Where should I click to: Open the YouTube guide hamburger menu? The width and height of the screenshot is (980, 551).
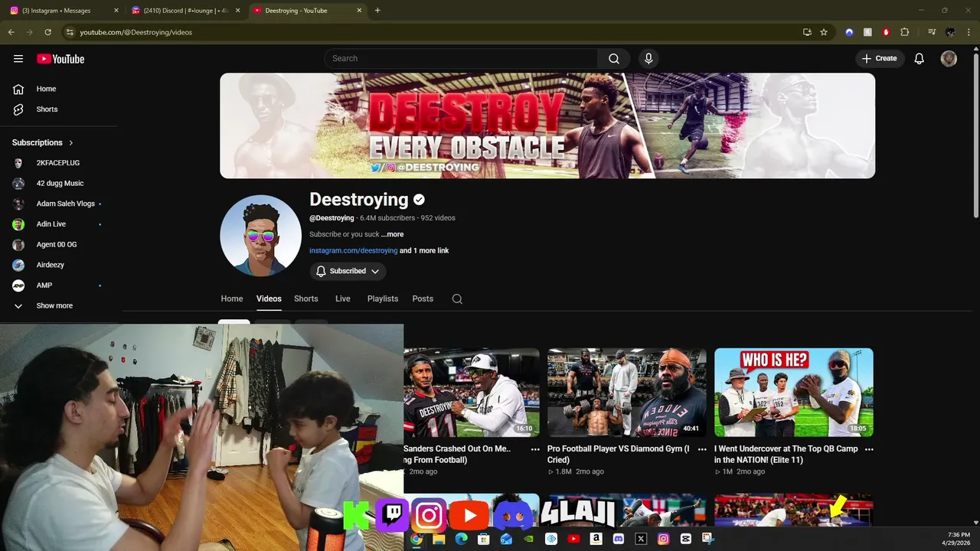[x=18, y=59]
